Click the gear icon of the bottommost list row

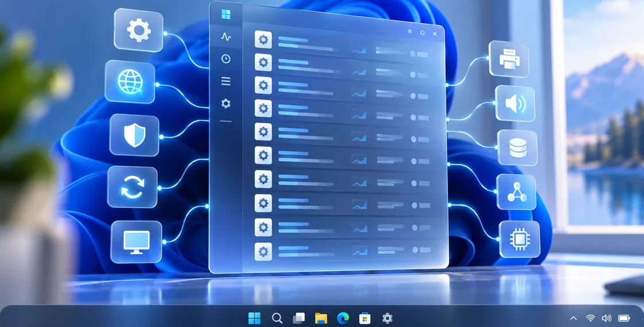pyautogui.click(x=263, y=252)
